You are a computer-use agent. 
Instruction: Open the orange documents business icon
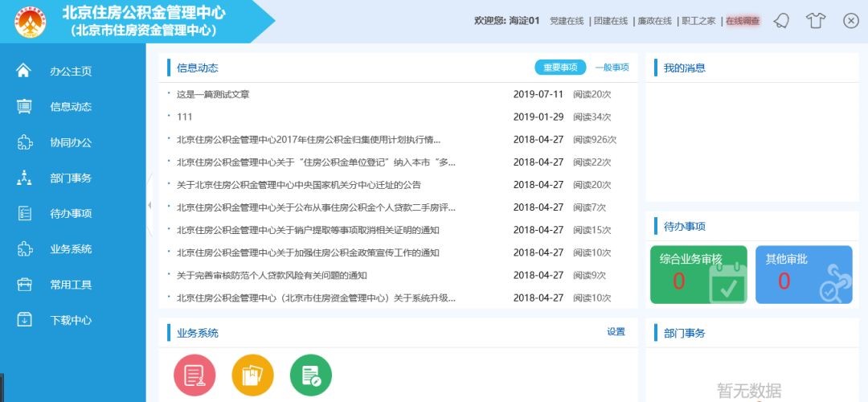pyautogui.click(x=252, y=375)
